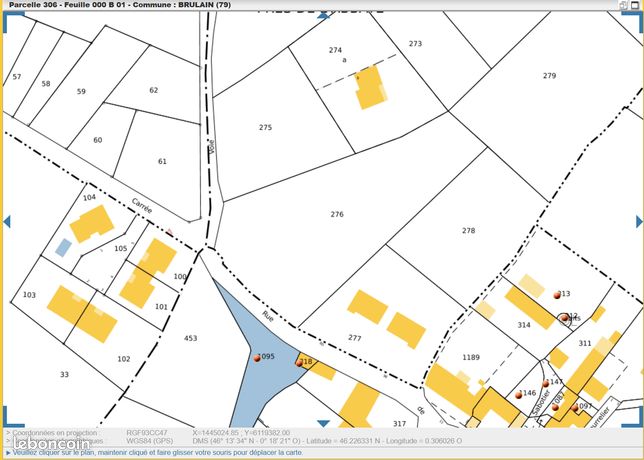This screenshot has width=644, height=460.
Task: Click the orange marker next to 213
Action: point(557,295)
